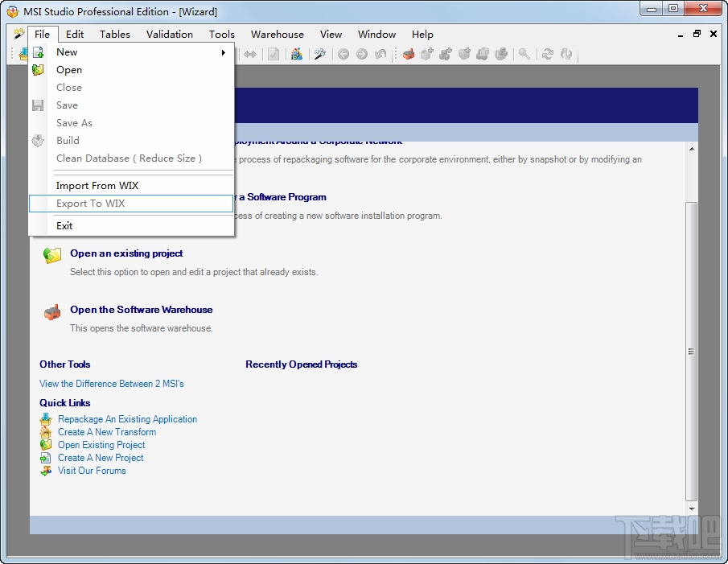Click the magnifier search icon on toolbar
This screenshot has height=564, width=728.
click(524, 55)
